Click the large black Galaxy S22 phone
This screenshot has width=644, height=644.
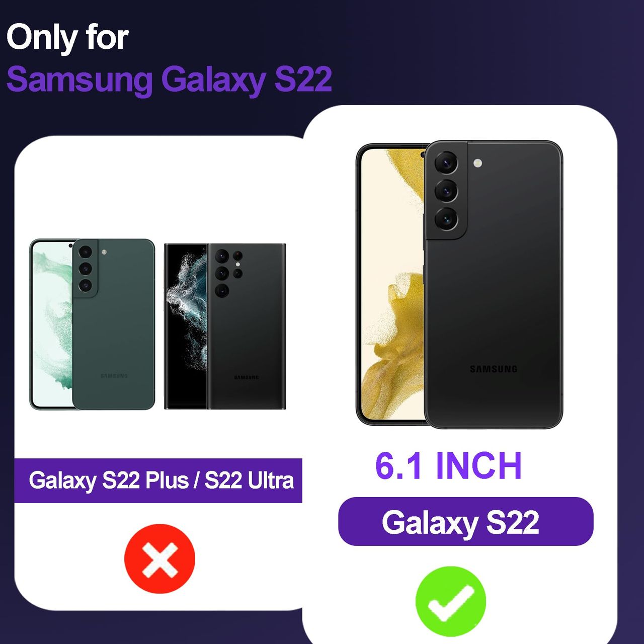[459, 285]
